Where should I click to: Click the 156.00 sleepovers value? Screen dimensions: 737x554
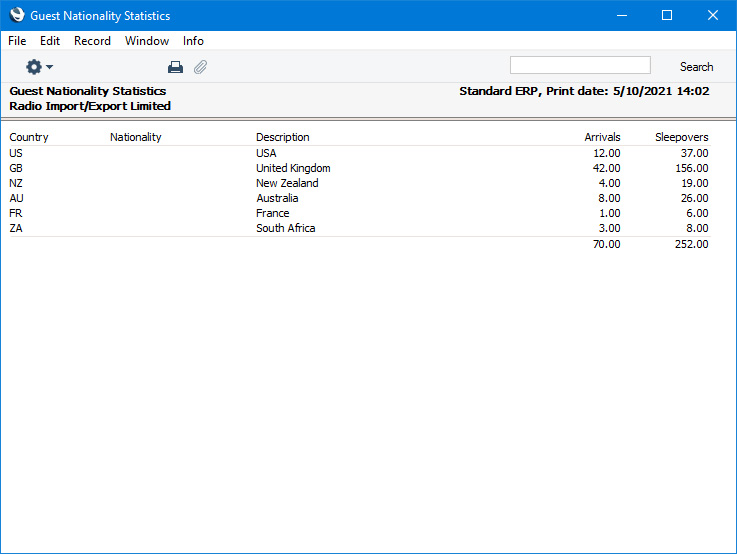click(691, 168)
